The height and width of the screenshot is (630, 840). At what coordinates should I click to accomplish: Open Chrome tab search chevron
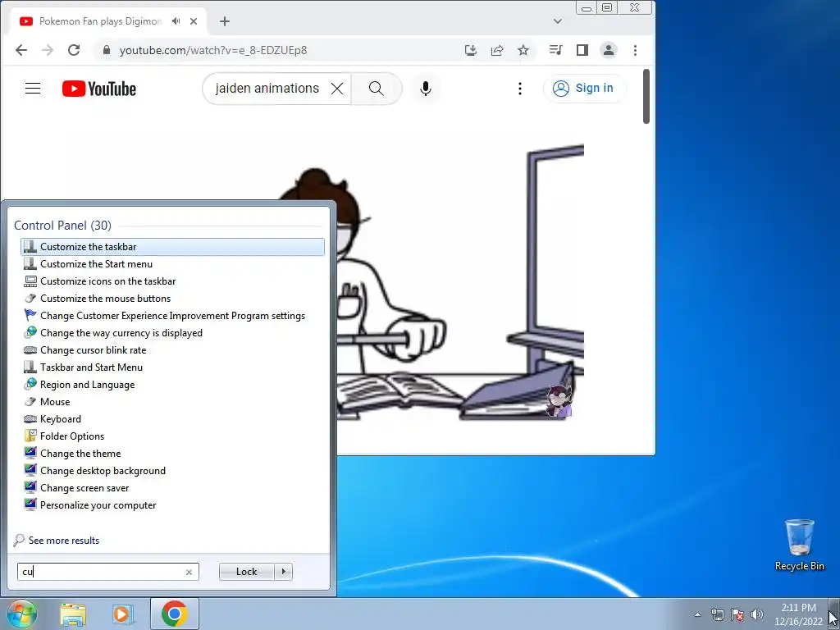(558, 21)
